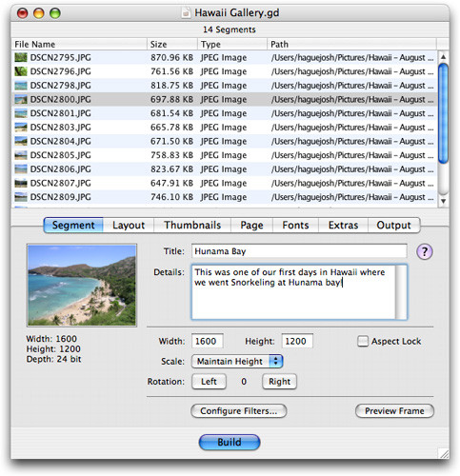Sort by the Size column header

point(172,44)
